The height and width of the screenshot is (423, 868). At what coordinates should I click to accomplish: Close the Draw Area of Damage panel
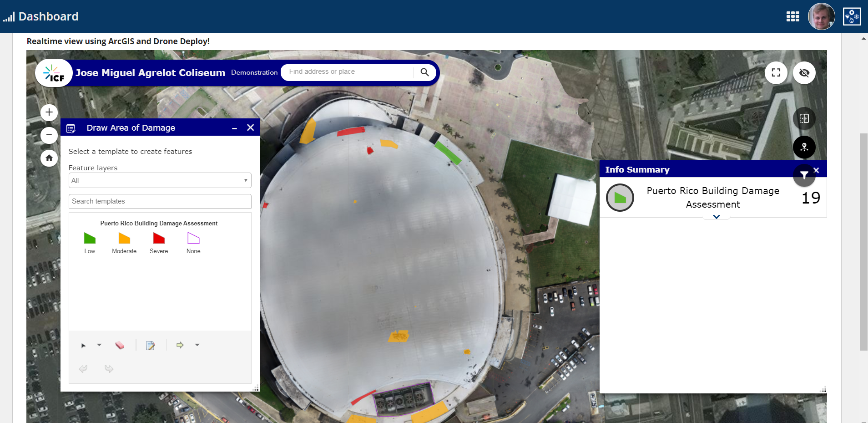coord(250,127)
